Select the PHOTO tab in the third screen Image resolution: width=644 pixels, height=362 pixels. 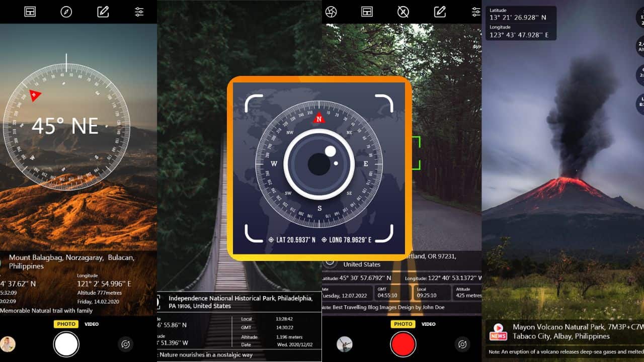point(403,324)
